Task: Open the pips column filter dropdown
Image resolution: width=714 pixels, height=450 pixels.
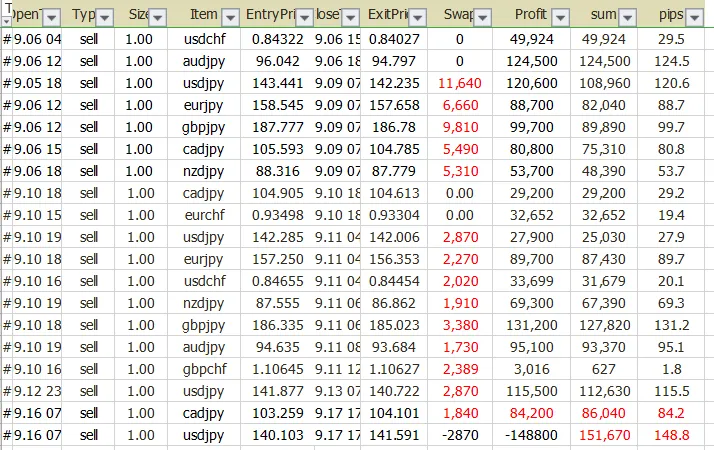Action: click(x=695, y=18)
